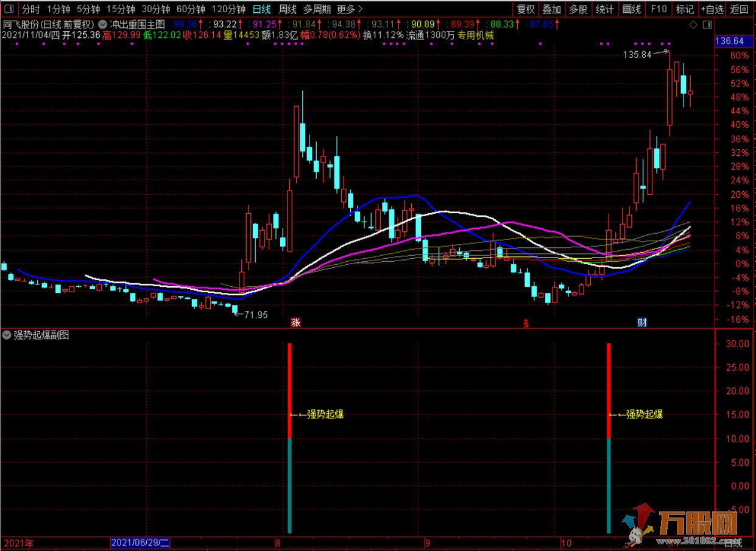Click the 叠加 overlay button
Screen dimensions: 756x551
(552, 9)
